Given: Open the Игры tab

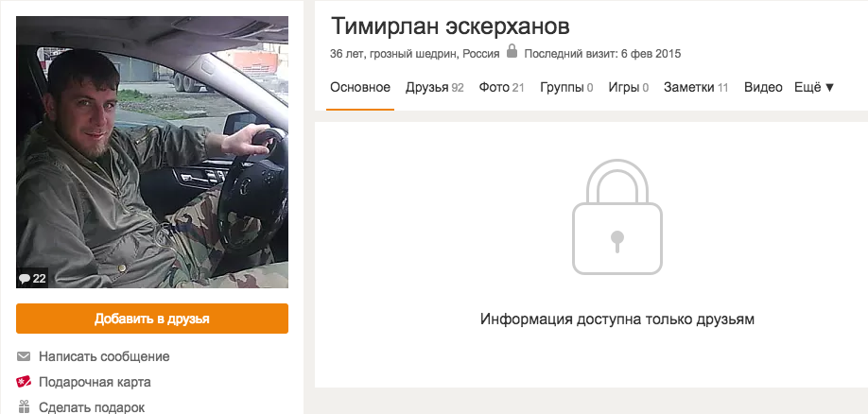Looking at the screenshot, I should [628, 87].
